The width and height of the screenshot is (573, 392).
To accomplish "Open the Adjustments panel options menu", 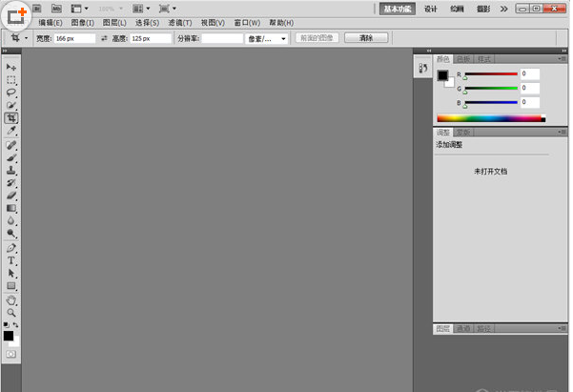I will pos(563,132).
